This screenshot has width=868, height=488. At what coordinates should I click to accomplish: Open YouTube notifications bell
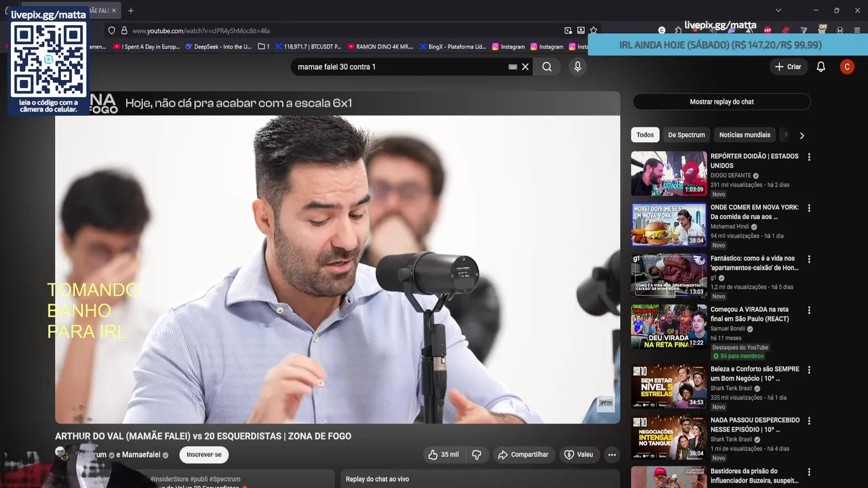click(821, 66)
